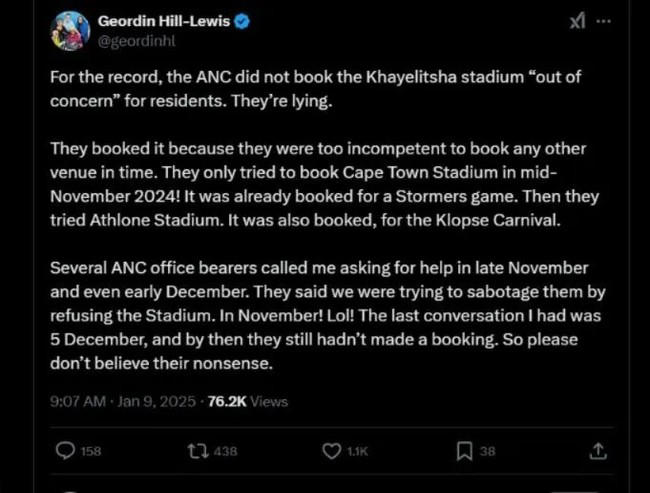View the 76.2K Views count

click(x=247, y=401)
